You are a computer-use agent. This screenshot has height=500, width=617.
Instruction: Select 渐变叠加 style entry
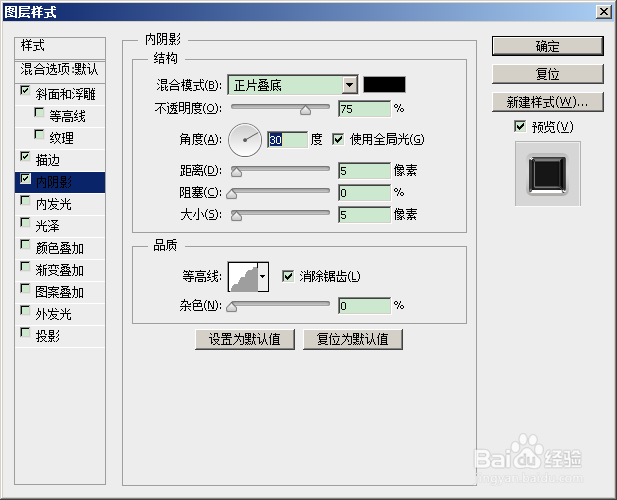(60, 270)
